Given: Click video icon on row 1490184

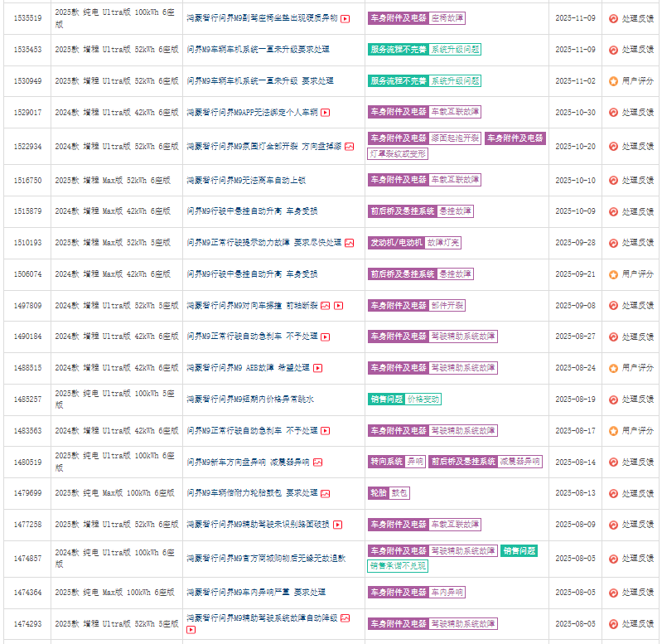Looking at the screenshot, I should tap(325, 337).
